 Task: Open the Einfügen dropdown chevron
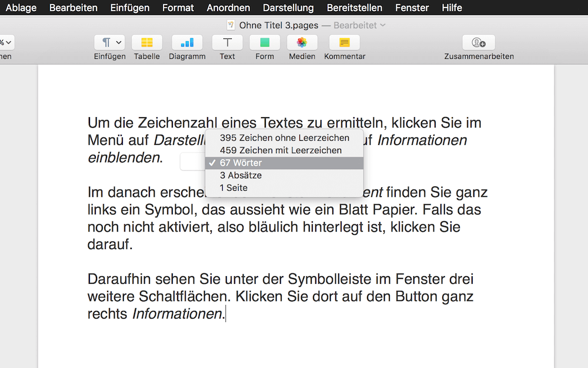point(118,43)
